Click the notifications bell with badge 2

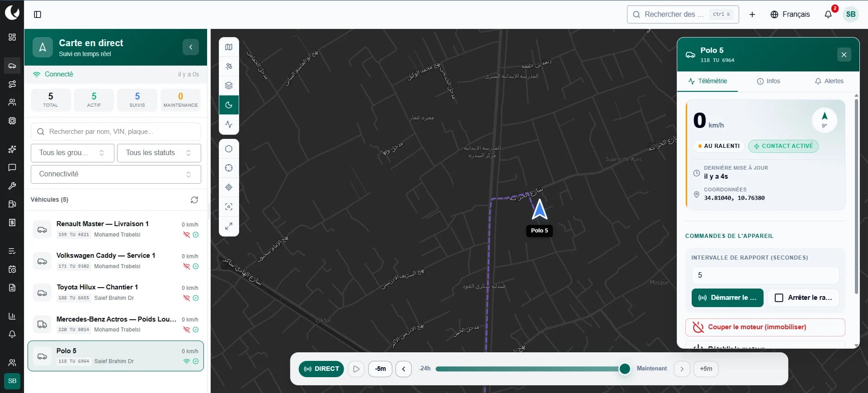click(828, 14)
